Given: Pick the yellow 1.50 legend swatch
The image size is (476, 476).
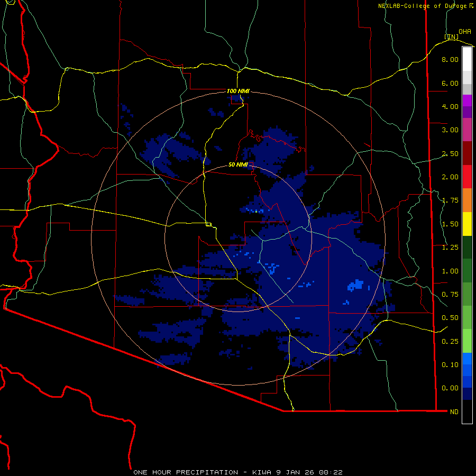Looking at the screenshot, I should (x=467, y=224).
